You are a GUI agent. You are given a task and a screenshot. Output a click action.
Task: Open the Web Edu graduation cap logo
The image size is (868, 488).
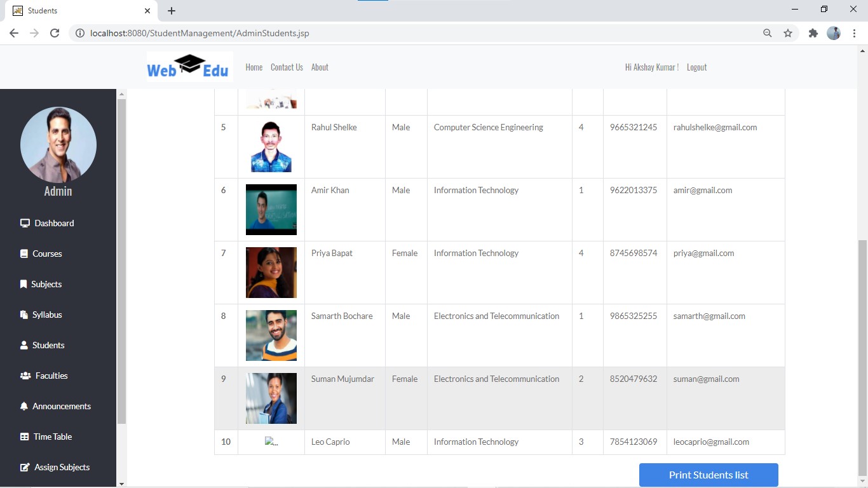(x=189, y=62)
